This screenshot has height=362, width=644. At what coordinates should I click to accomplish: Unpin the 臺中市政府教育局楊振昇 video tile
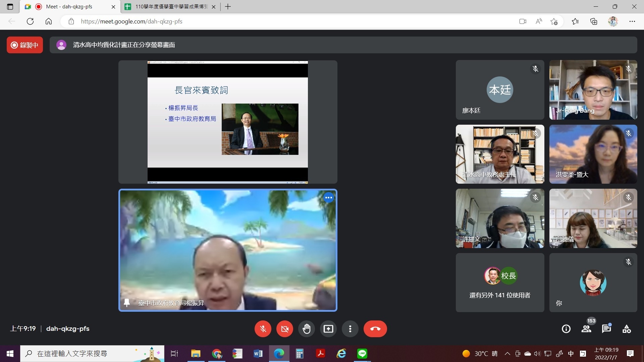pyautogui.click(x=127, y=303)
